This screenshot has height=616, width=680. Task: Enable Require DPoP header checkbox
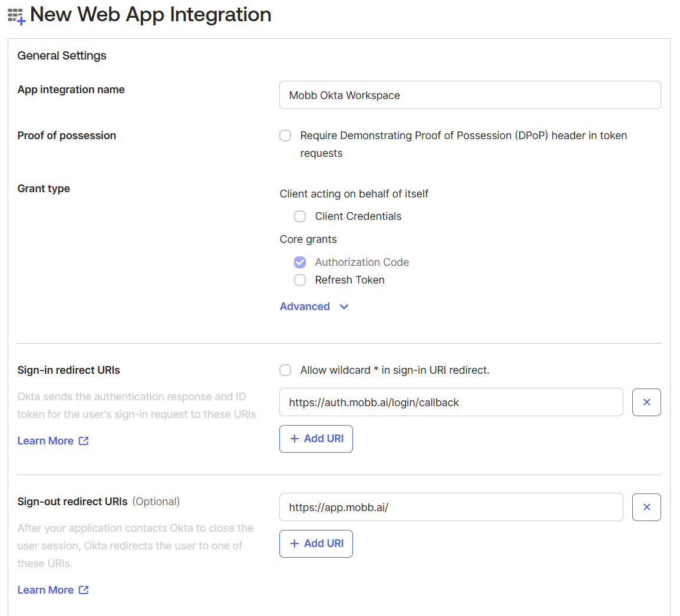pos(285,136)
